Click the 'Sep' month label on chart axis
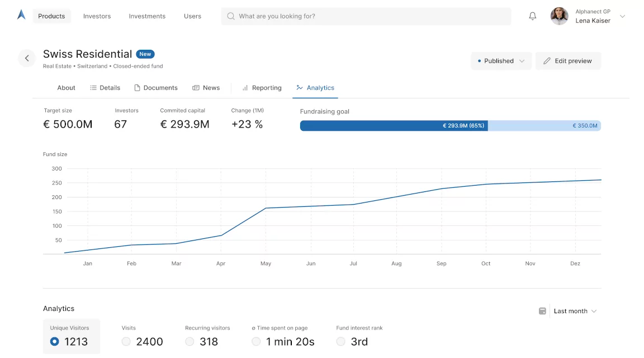644x358 pixels. (x=441, y=263)
